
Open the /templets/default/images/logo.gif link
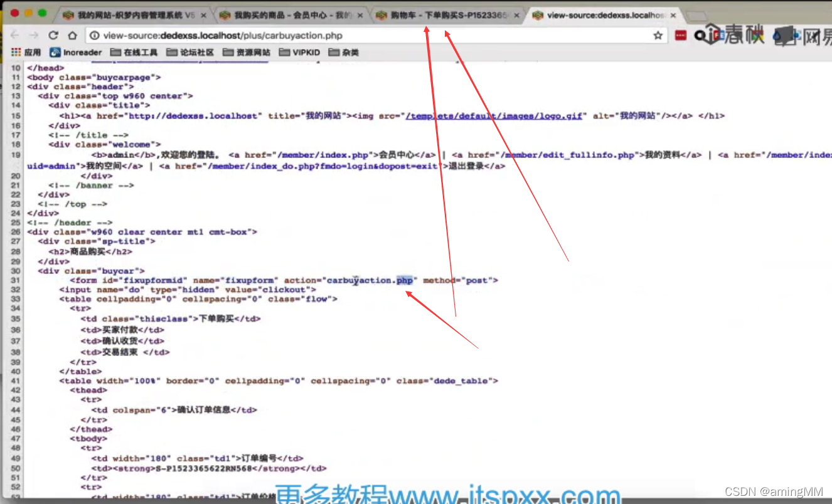coord(494,116)
